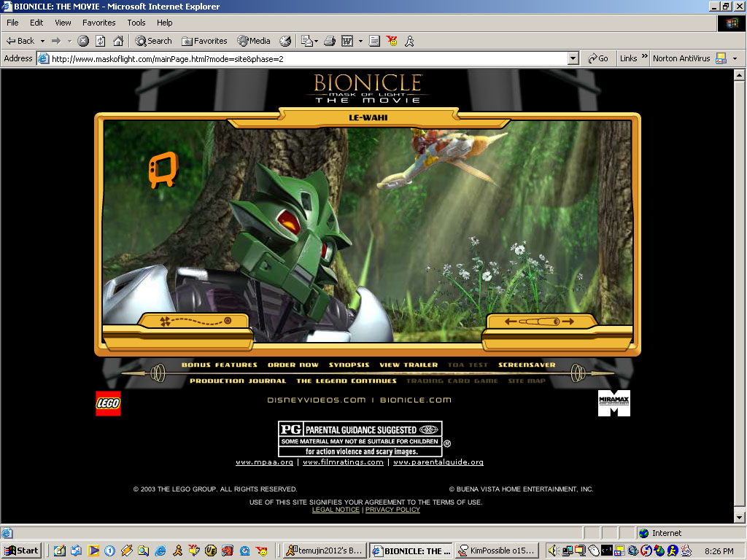This screenshot has height=560, width=747.
Task: Print the page with Print icon
Action: (330, 41)
